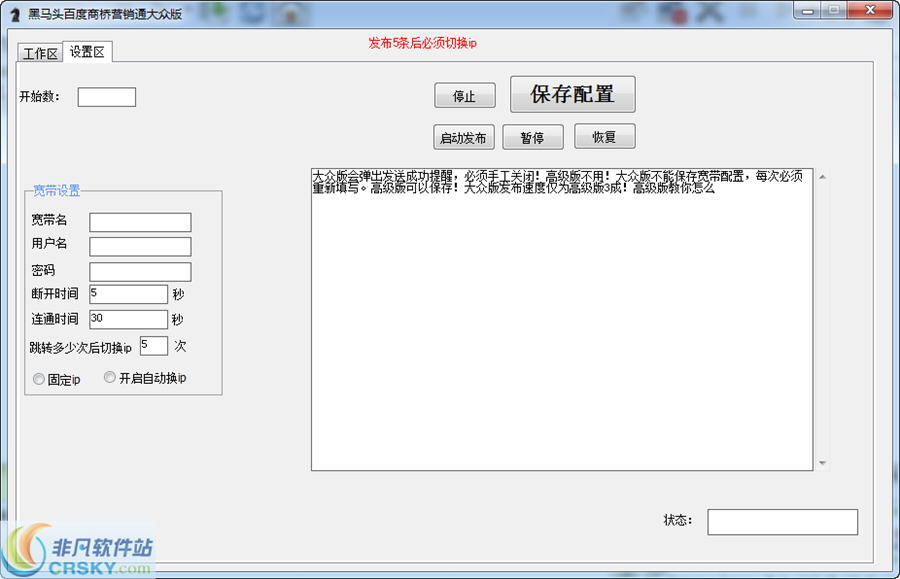Viewport: 900px width, 579px height.
Task: Click the text area scroll down arrow
Action: point(822,463)
